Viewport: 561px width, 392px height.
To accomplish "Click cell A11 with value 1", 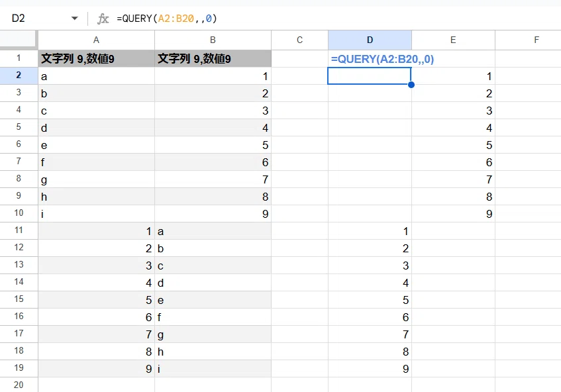I will 96,230.
